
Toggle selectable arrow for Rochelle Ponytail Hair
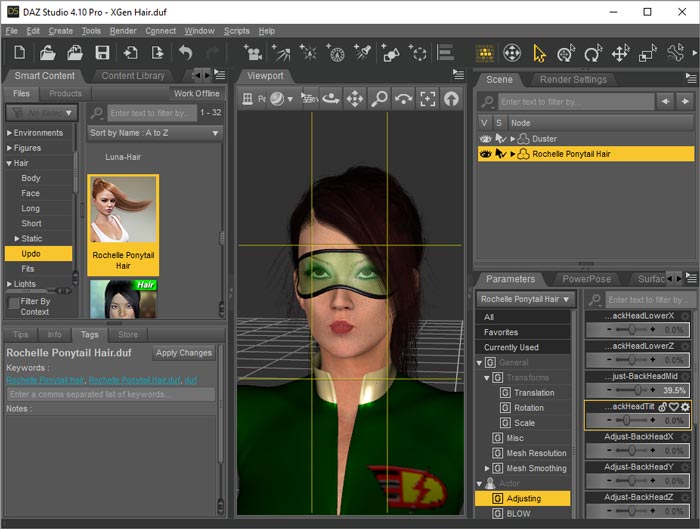[501, 154]
